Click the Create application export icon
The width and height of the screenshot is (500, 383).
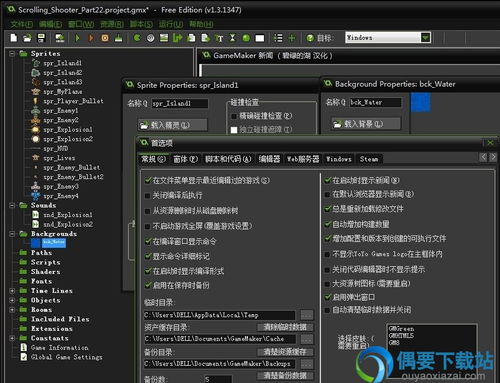[60, 38]
